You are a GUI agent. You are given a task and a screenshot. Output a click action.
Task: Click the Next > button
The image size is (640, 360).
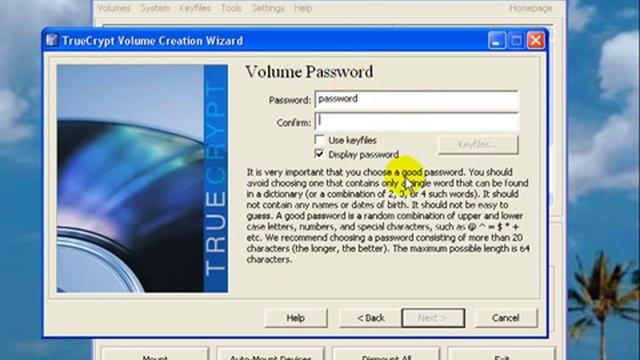[433, 318]
